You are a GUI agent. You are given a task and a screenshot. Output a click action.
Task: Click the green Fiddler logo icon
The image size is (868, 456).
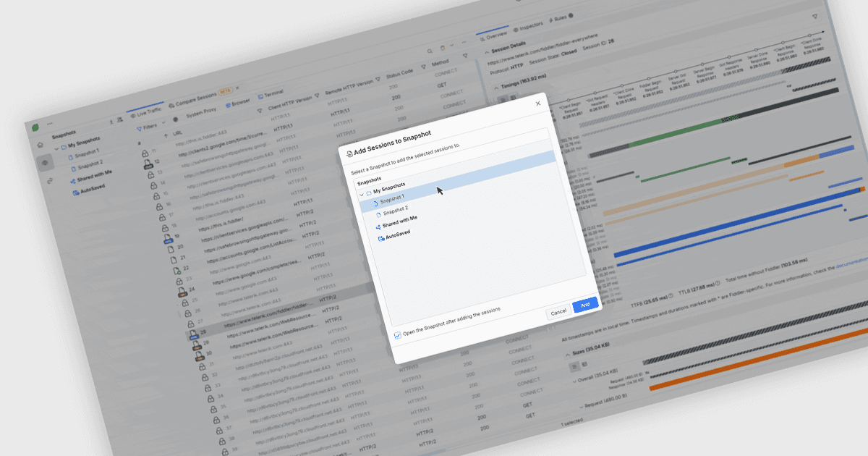click(34, 127)
